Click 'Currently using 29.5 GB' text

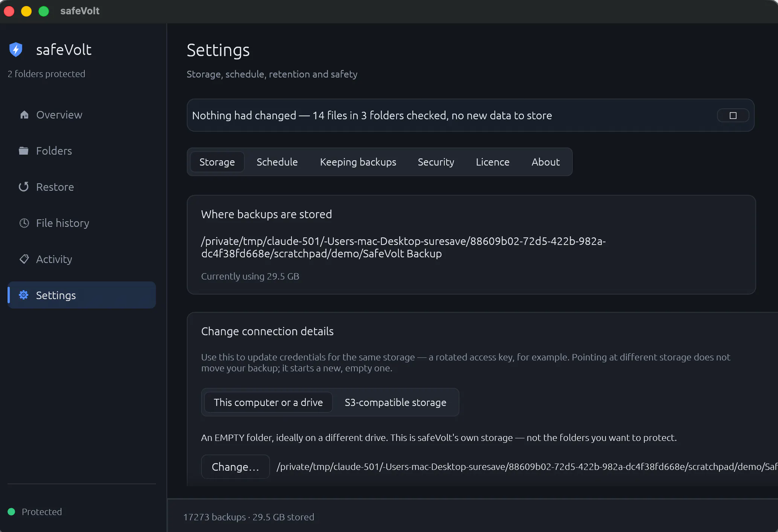coord(250,276)
